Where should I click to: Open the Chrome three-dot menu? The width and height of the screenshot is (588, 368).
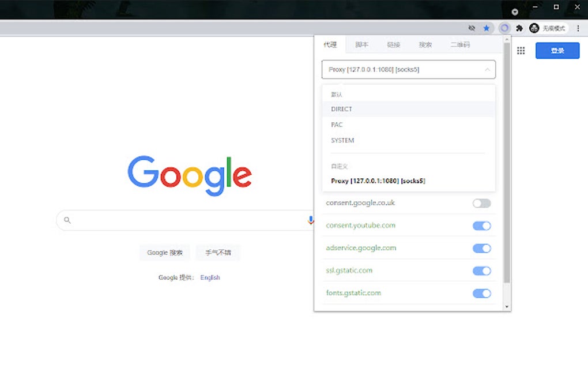pyautogui.click(x=578, y=28)
